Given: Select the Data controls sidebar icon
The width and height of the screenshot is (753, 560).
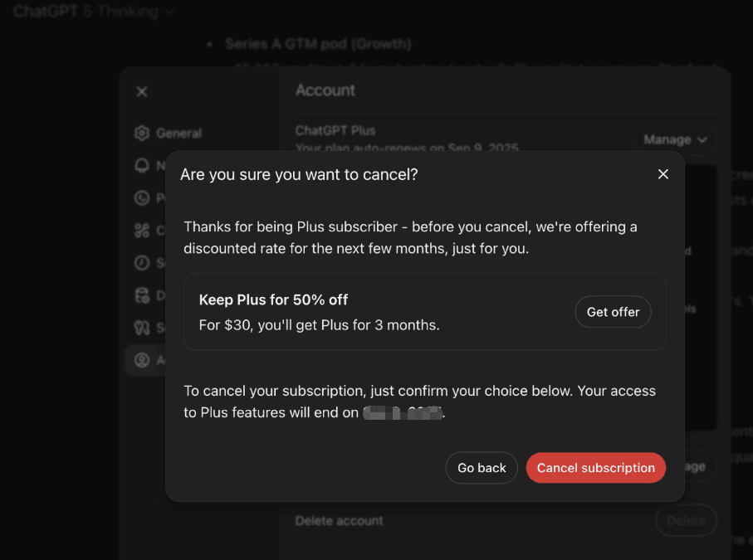Looking at the screenshot, I should click(x=141, y=295).
